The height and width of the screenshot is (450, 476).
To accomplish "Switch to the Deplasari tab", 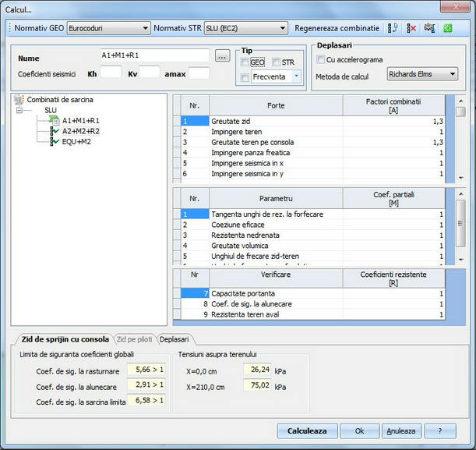I will click(x=174, y=339).
